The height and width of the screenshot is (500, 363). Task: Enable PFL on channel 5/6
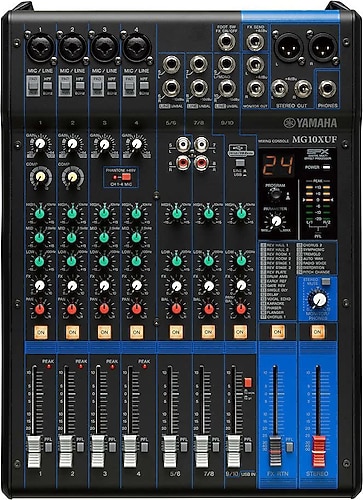tap(184, 447)
